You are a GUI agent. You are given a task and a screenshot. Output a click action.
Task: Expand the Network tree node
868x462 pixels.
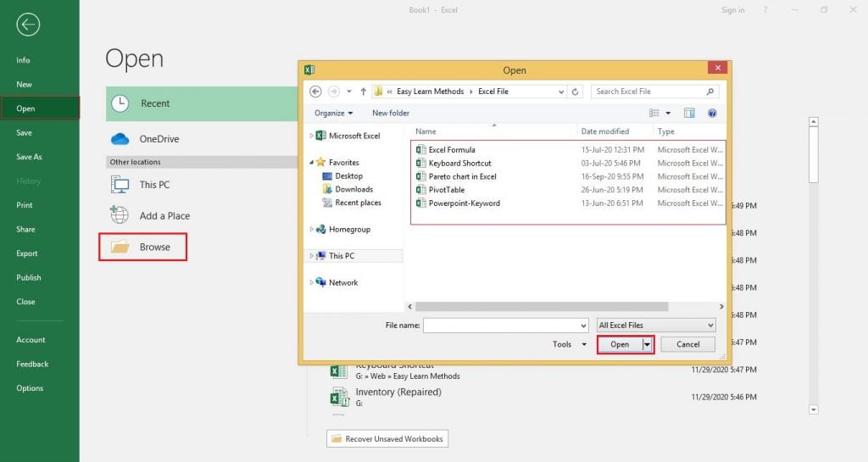pyautogui.click(x=311, y=282)
